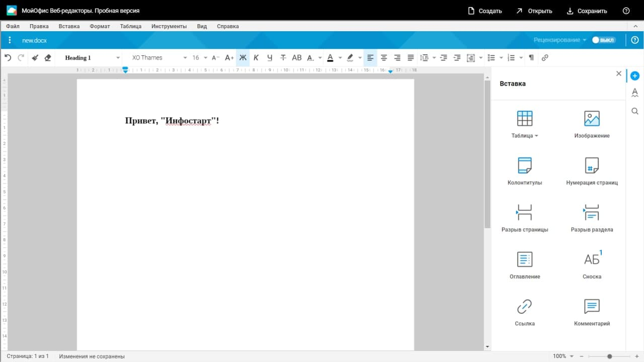644x362 pixels.
Task: Redo the last undone action
Action: (21, 57)
